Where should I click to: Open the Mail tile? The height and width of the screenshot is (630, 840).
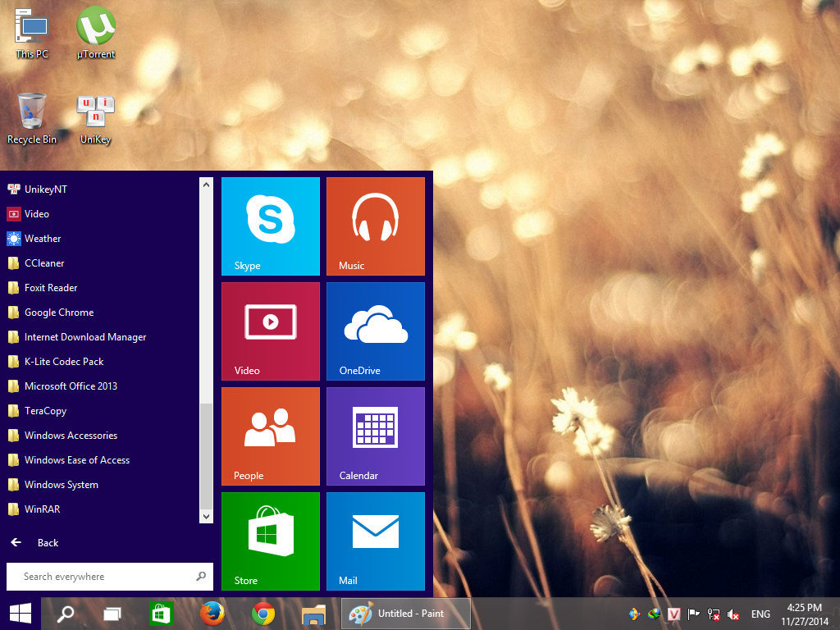[376, 541]
